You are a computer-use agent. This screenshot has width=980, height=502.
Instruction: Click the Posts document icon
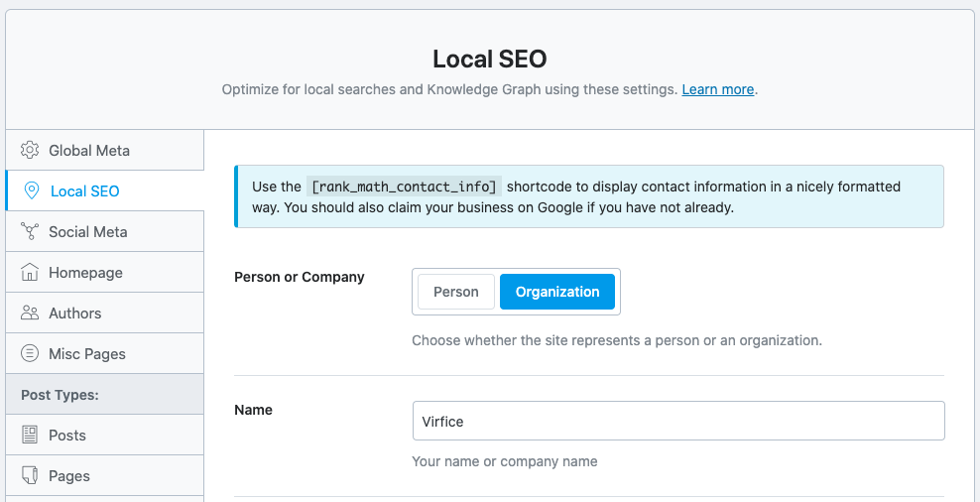coord(30,436)
